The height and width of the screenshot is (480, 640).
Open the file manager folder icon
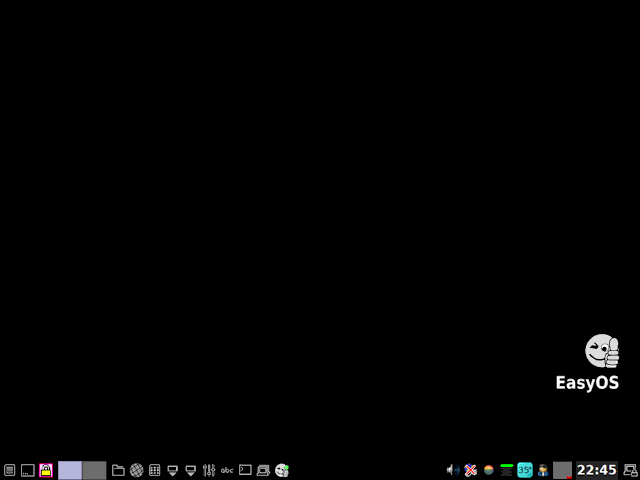[x=118, y=470]
